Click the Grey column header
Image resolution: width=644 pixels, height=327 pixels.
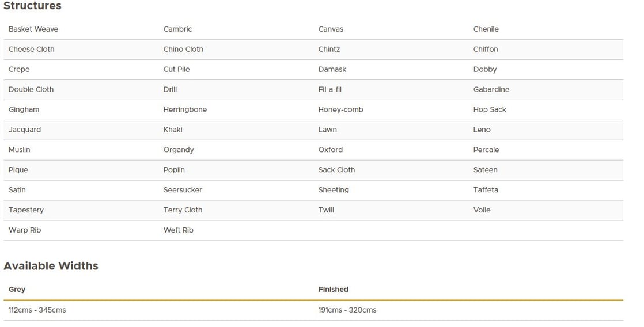[x=17, y=290]
